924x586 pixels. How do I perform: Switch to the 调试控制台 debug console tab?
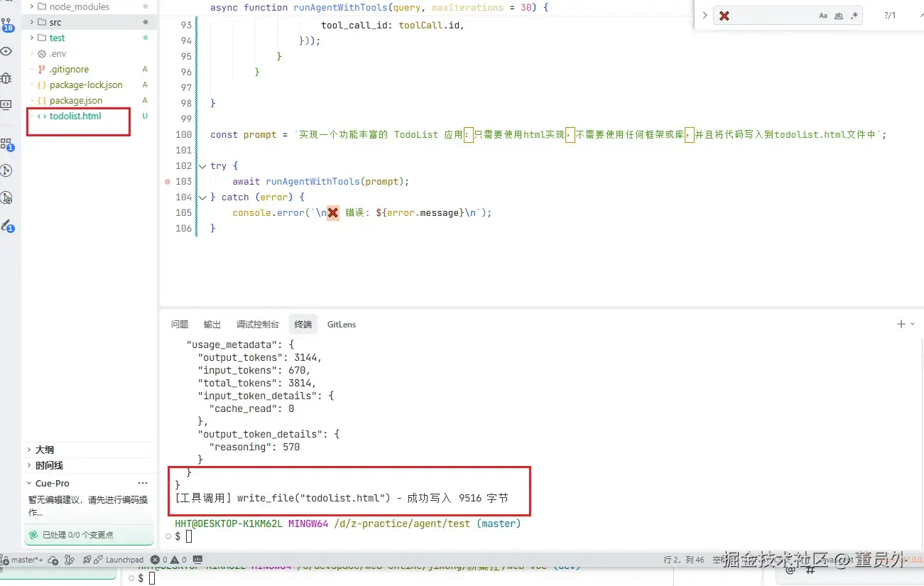pos(258,325)
